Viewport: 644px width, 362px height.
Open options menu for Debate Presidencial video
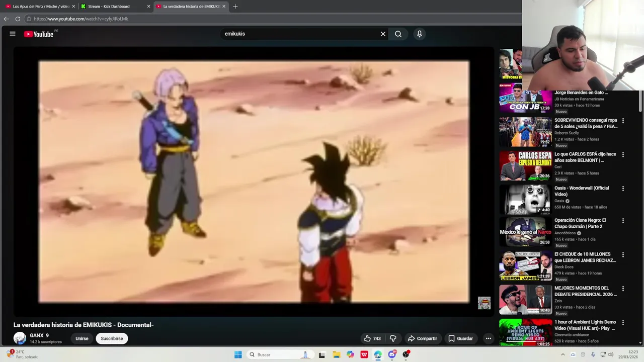623,289
